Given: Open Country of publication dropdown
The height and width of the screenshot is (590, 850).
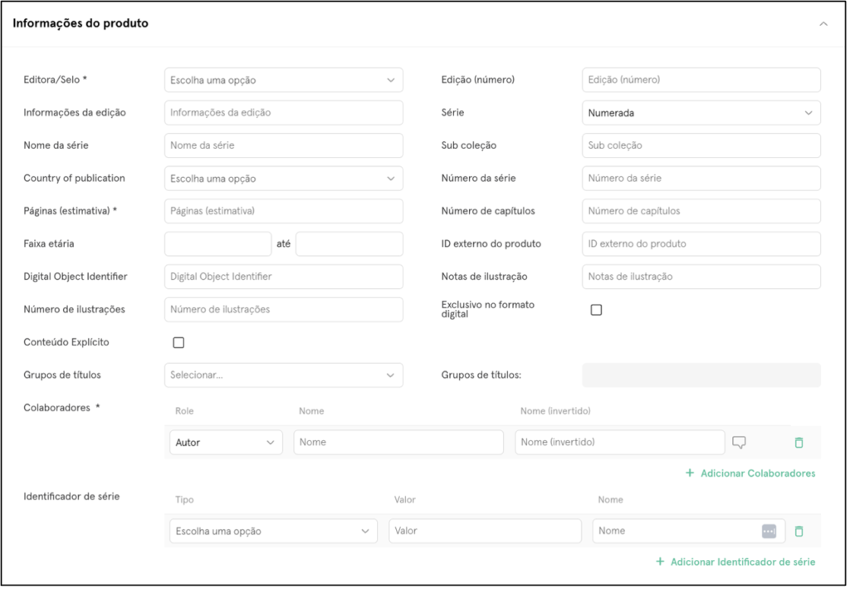Looking at the screenshot, I should (x=284, y=178).
